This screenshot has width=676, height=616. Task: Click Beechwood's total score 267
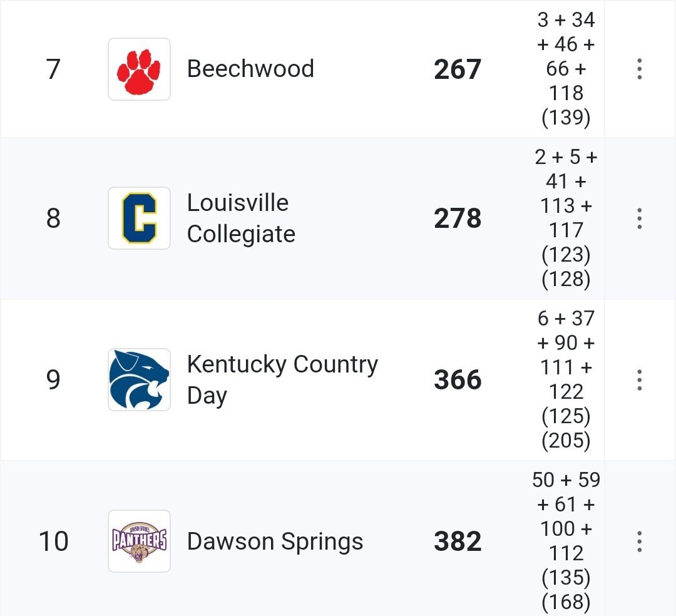[458, 69]
